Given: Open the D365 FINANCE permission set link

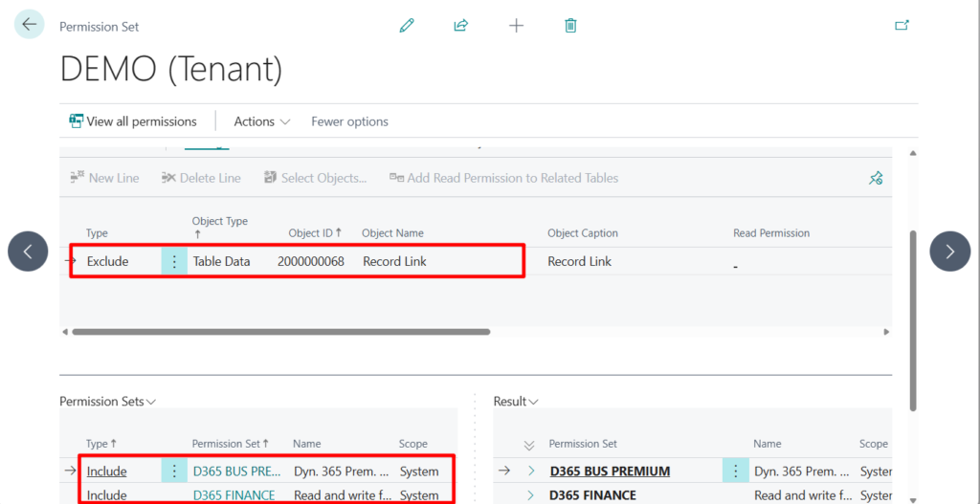Looking at the screenshot, I should pyautogui.click(x=234, y=495).
